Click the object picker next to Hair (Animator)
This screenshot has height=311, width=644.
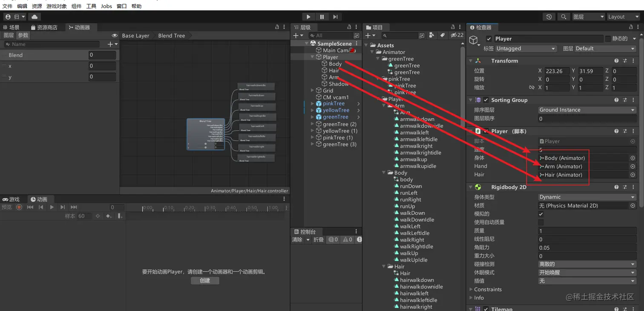pos(632,174)
